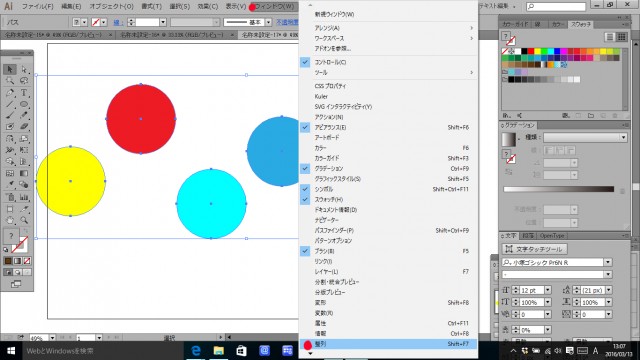Open Microsoft Edge from the taskbar
Viewport: 640px width, 360px height.
point(196,351)
